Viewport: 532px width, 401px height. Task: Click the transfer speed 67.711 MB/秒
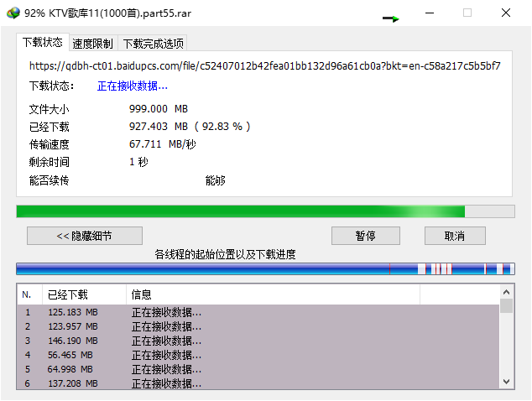point(162,144)
